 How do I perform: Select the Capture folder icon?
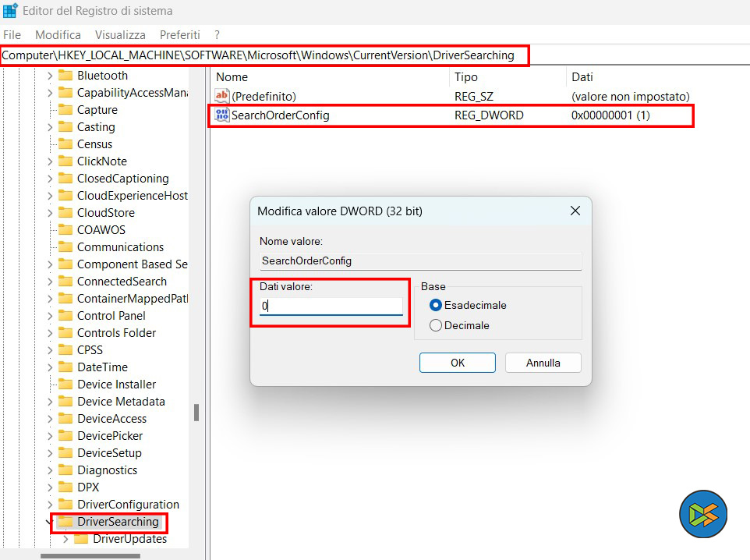[x=65, y=110]
